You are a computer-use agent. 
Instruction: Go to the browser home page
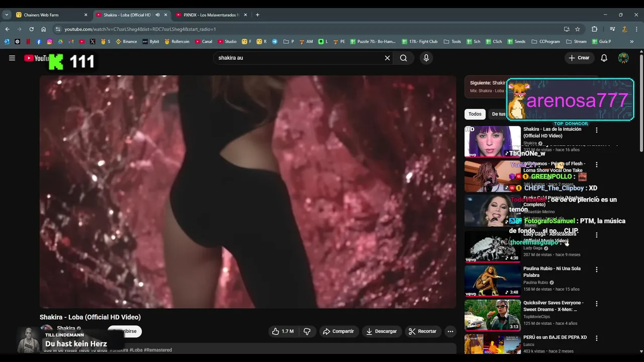click(43, 29)
